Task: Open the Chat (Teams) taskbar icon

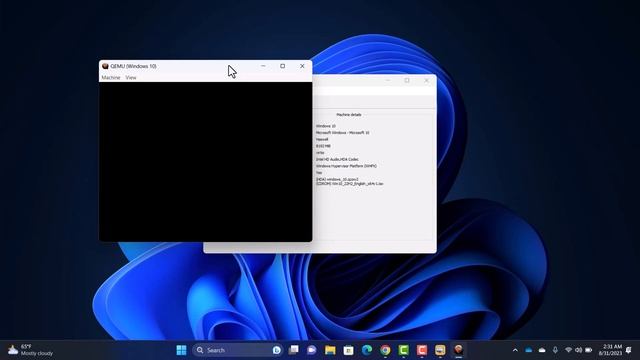Action: tap(312, 350)
